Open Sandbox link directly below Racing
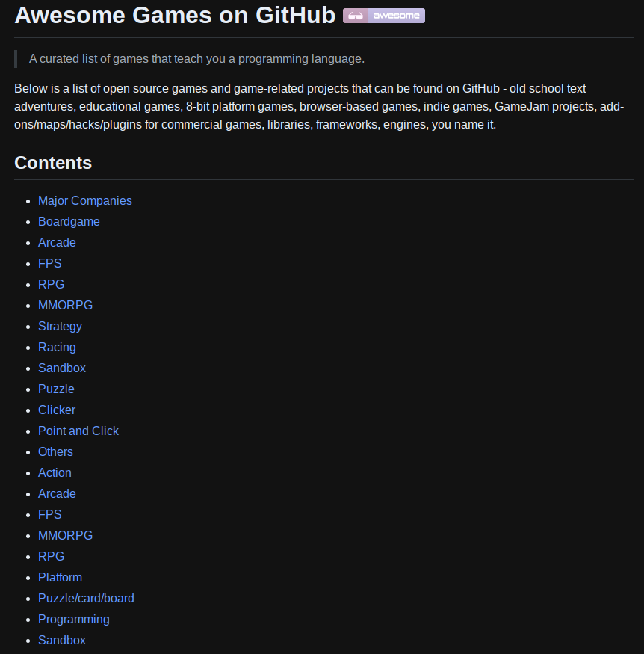Image resolution: width=644 pixels, height=654 pixels. point(62,368)
